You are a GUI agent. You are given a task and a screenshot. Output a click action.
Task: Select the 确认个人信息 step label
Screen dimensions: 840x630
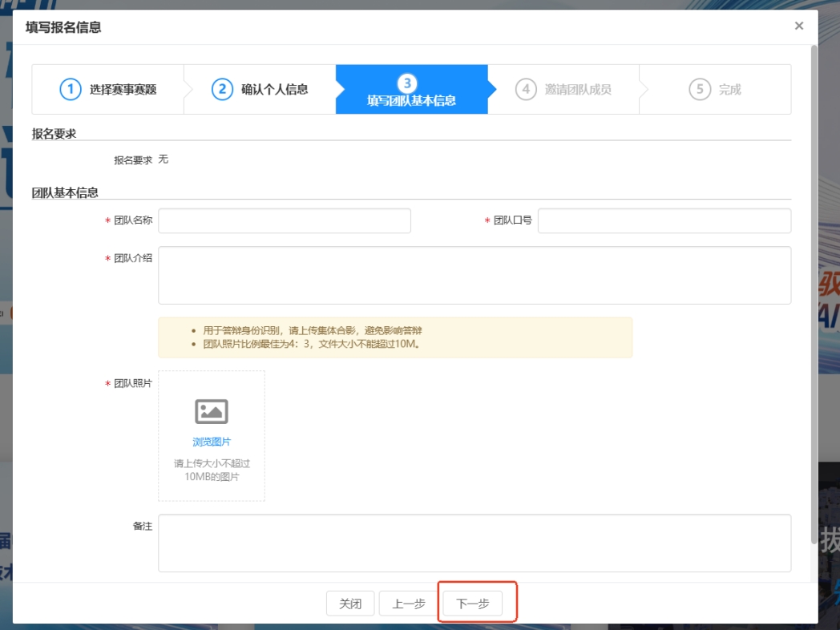point(274,90)
